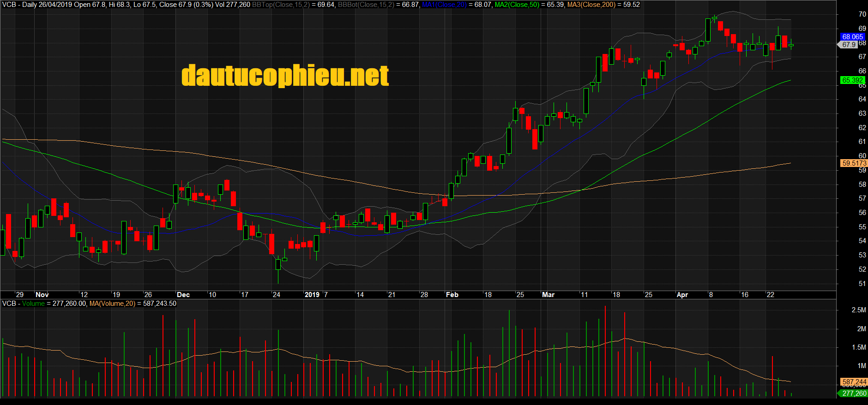The height and width of the screenshot is (405, 868).
Task: Click the dautucophieu.net watermark link
Action: (285, 76)
